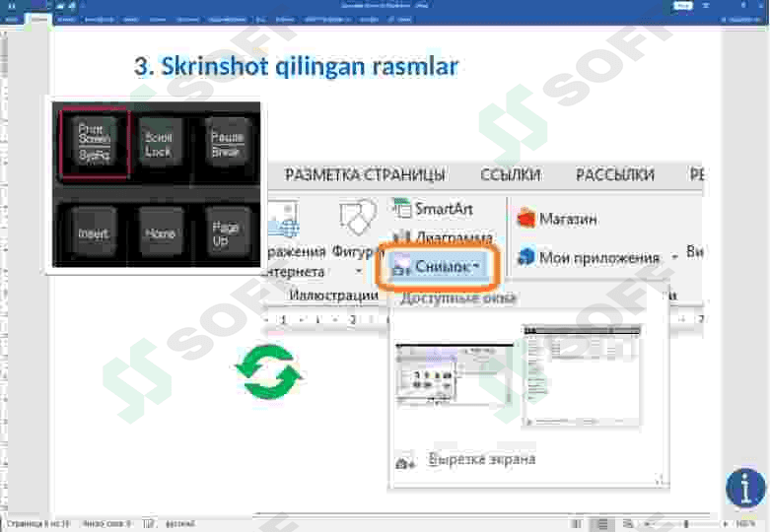The width and height of the screenshot is (770, 532).
Task: Click the heading '3. Skrinshot qilingan rasmlar'
Action: click(297, 67)
